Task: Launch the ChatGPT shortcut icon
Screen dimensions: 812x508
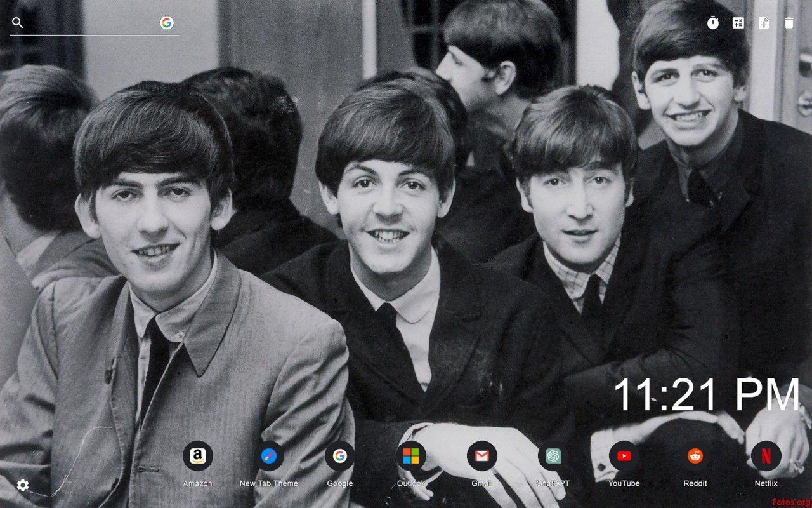Action: coord(553,456)
